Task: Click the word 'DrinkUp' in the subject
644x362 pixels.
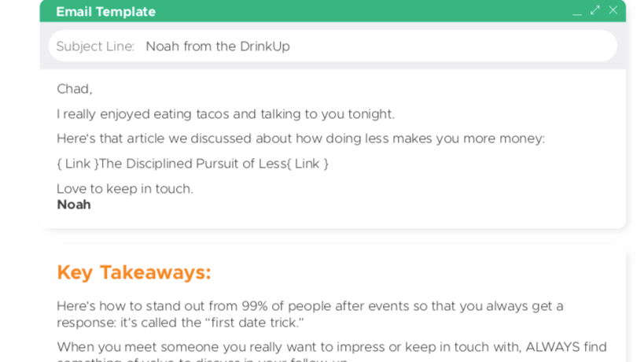Action: pos(265,46)
